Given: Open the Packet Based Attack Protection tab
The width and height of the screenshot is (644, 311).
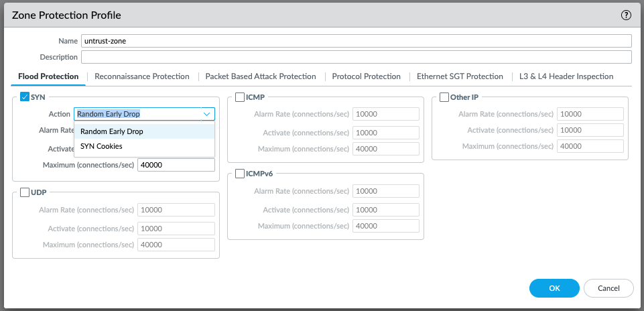Looking at the screenshot, I should (261, 76).
